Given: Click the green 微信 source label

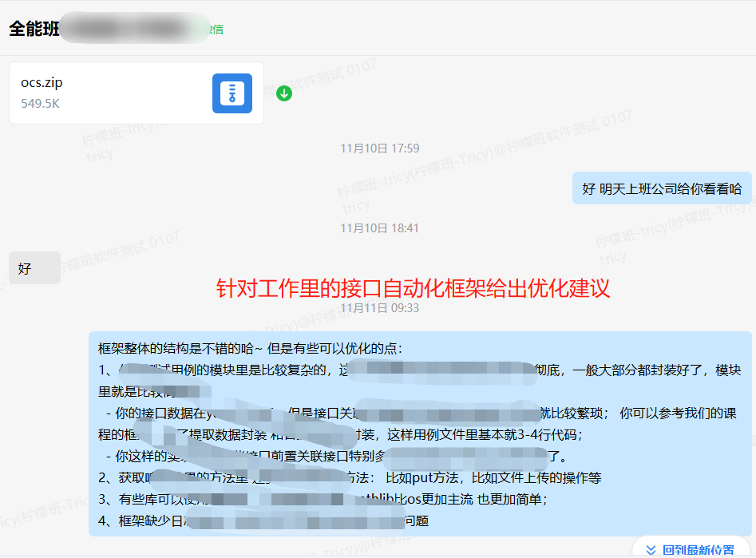Looking at the screenshot, I should click(x=216, y=30).
